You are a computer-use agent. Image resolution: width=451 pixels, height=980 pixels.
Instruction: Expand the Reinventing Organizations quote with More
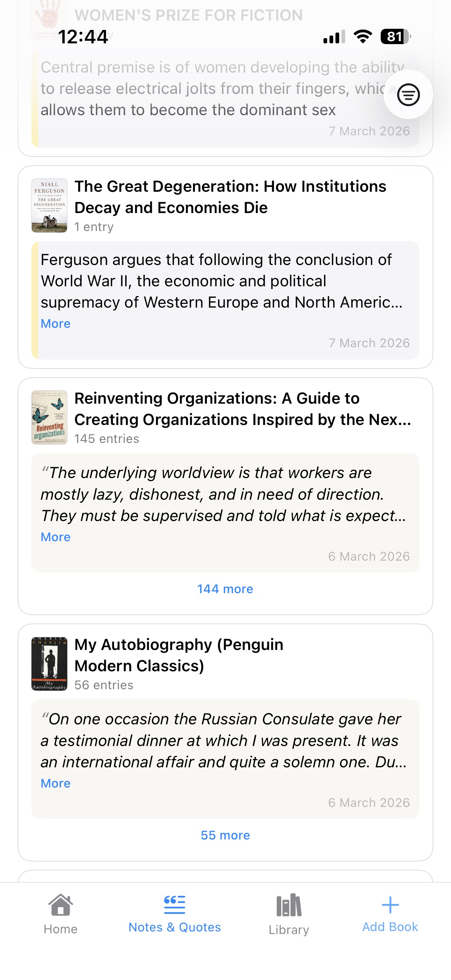[56, 537]
